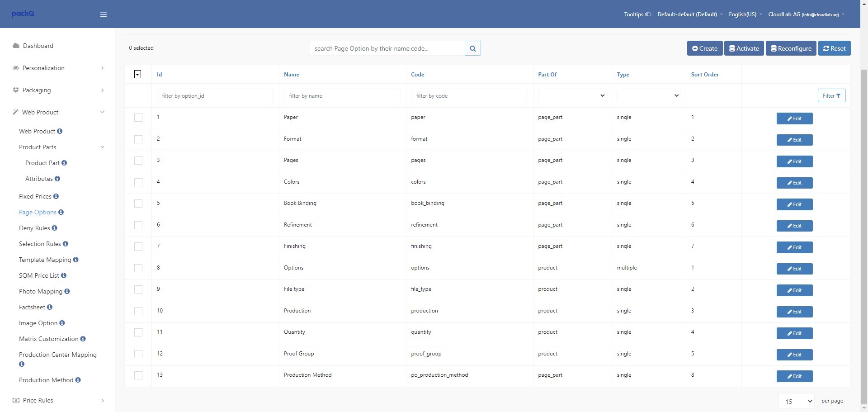The image size is (868, 412).
Task: Open Fixed Prices in the sidebar
Action: [35, 196]
